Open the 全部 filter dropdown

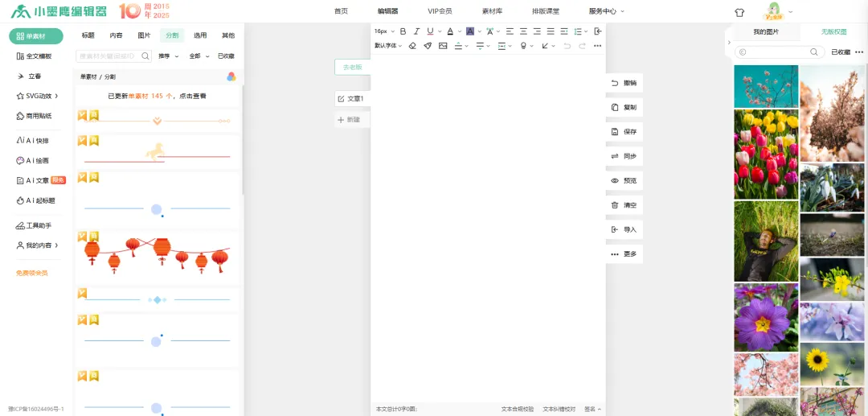[x=199, y=56]
